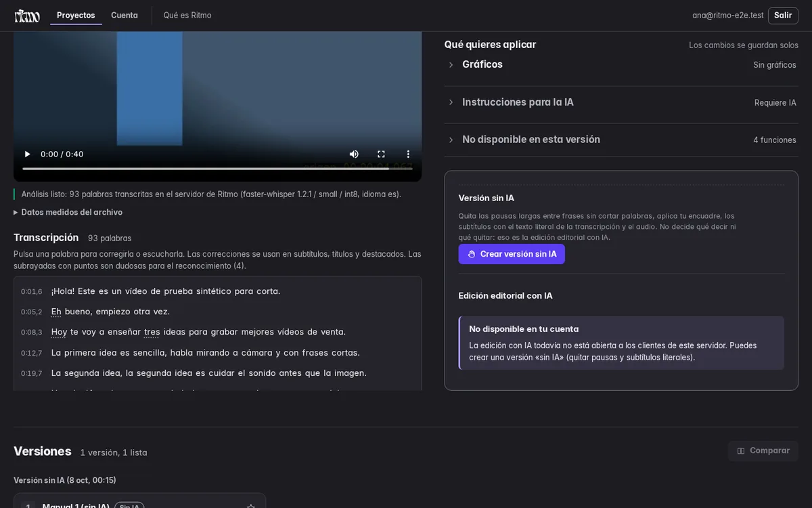Click timestamp 0:01,6 in transcript
Screen dimensions: 812x508
pos(31,292)
